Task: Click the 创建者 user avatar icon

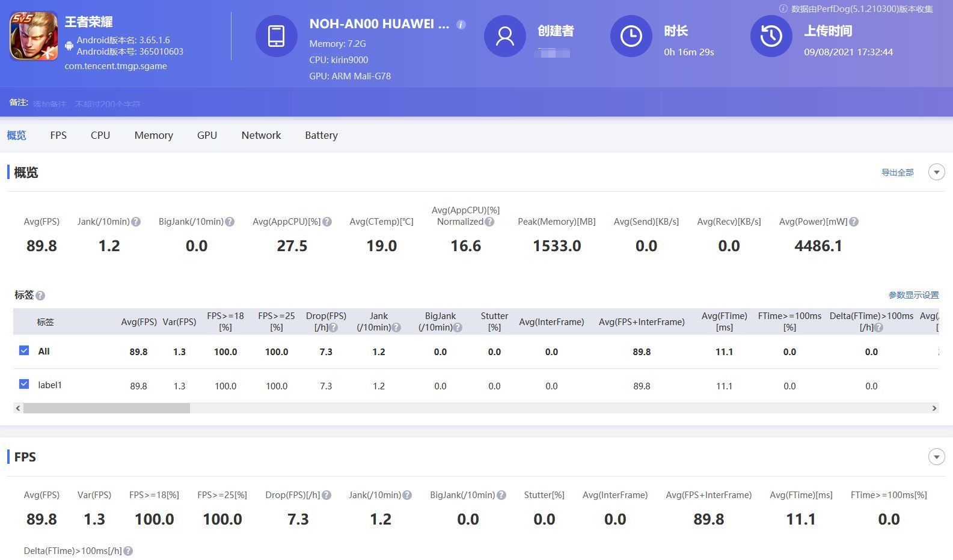Action: click(505, 36)
